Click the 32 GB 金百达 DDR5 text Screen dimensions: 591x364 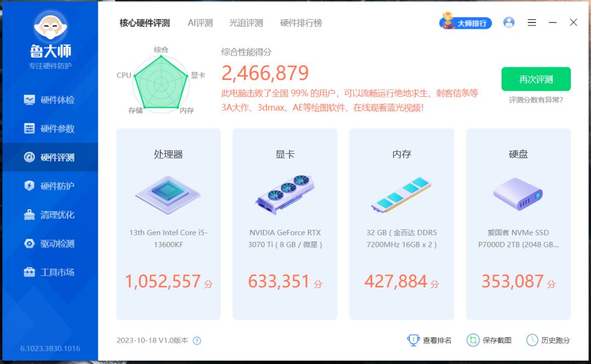coord(402,239)
